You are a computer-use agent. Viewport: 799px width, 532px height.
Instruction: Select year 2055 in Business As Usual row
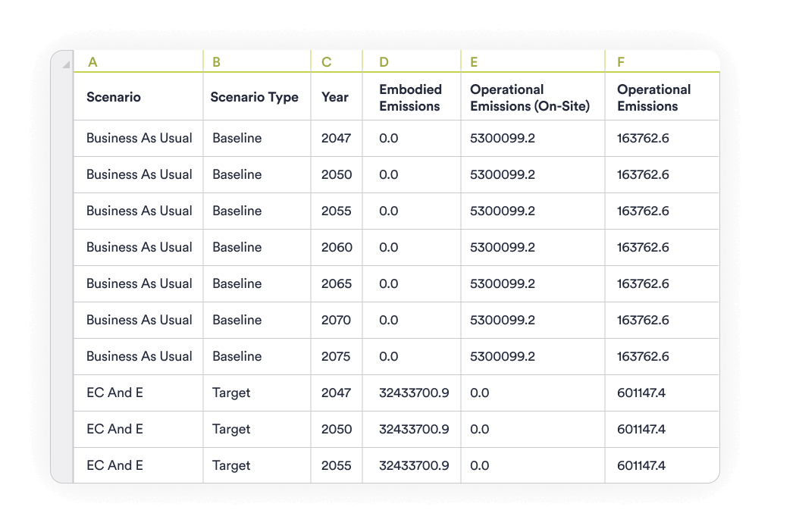[x=337, y=211]
